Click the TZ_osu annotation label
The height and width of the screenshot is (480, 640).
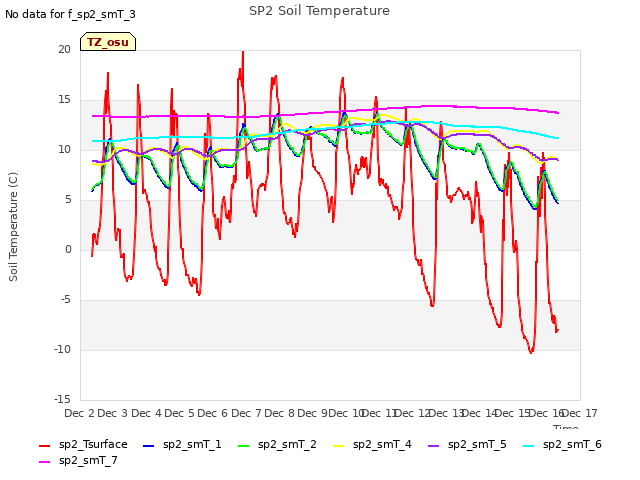click(x=108, y=42)
